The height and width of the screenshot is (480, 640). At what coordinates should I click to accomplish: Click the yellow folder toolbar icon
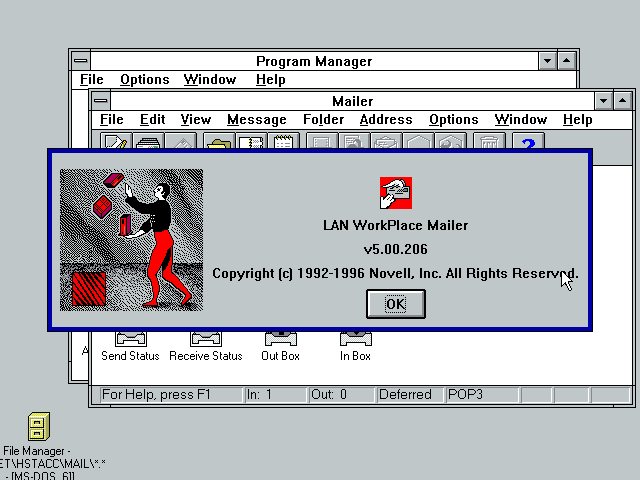(x=219, y=143)
